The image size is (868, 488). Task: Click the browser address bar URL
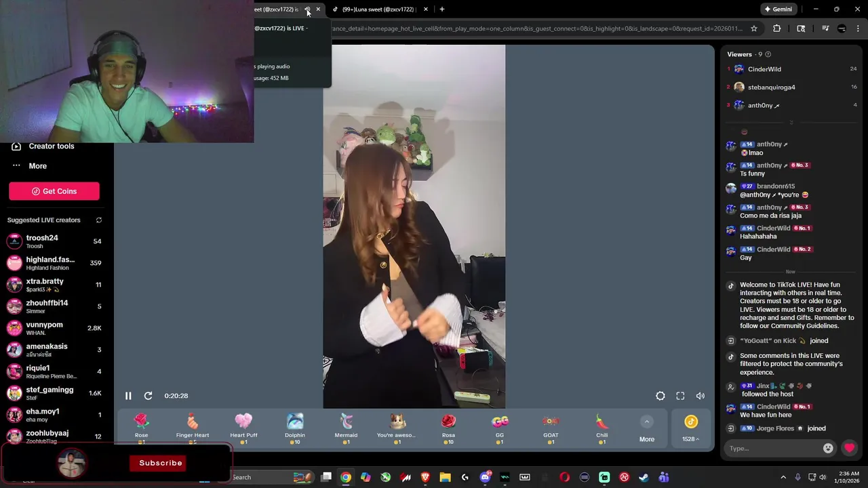tap(537, 28)
